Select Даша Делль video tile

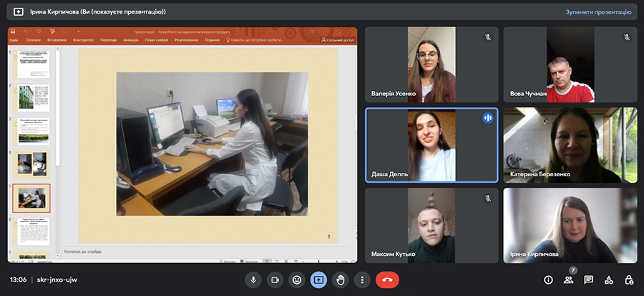(x=431, y=145)
